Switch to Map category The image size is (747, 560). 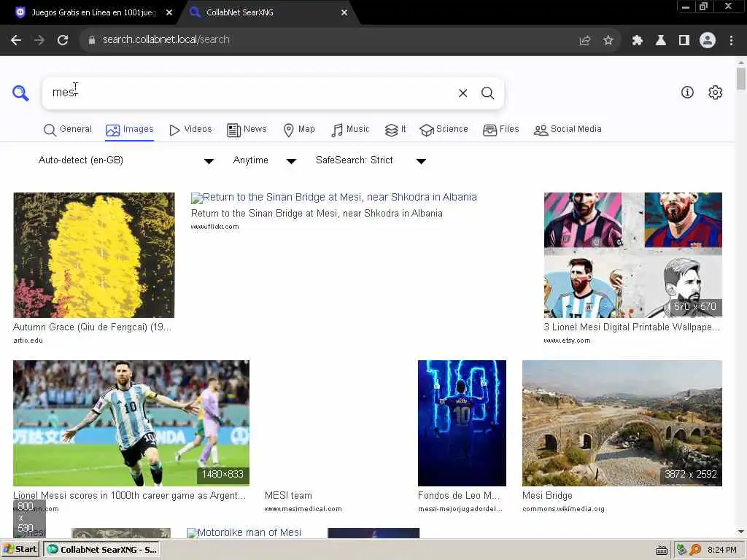(299, 130)
